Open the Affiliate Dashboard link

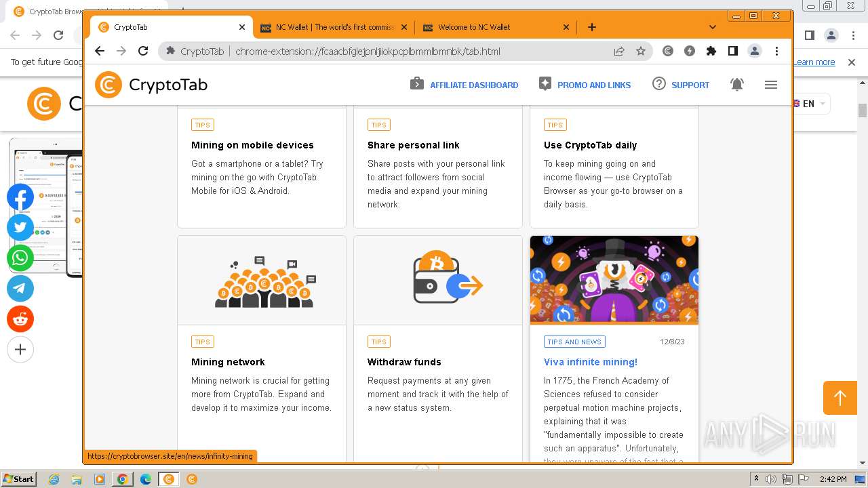point(464,85)
